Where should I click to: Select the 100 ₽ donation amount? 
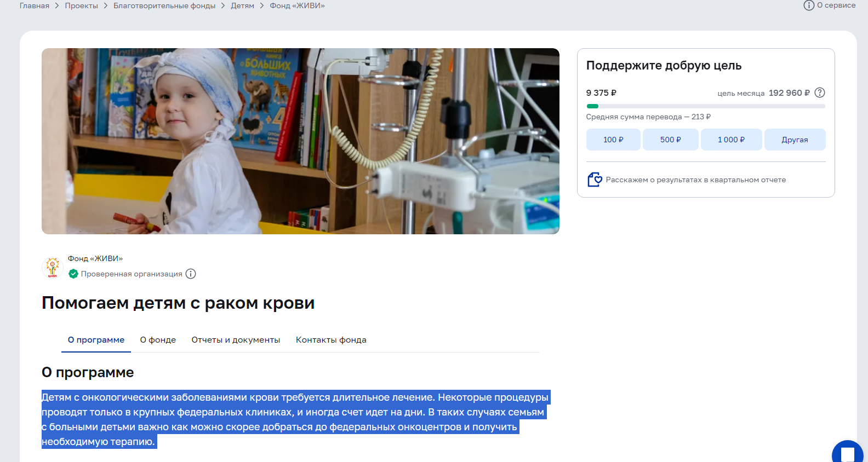(x=613, y=140)
